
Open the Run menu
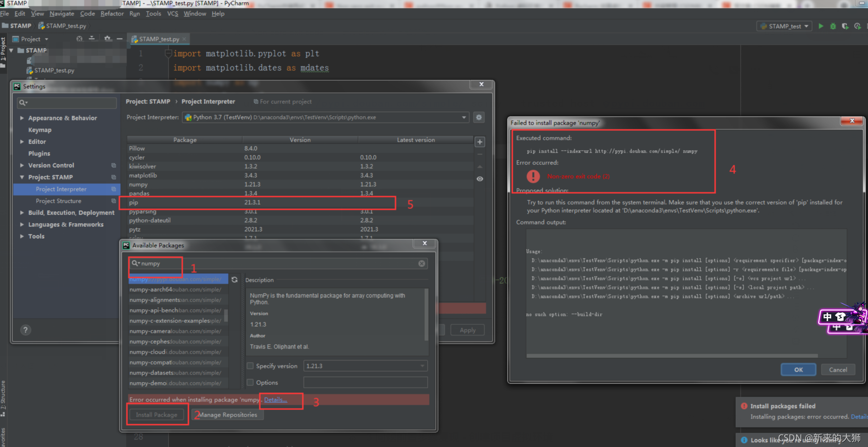click(x=135, y=14)
